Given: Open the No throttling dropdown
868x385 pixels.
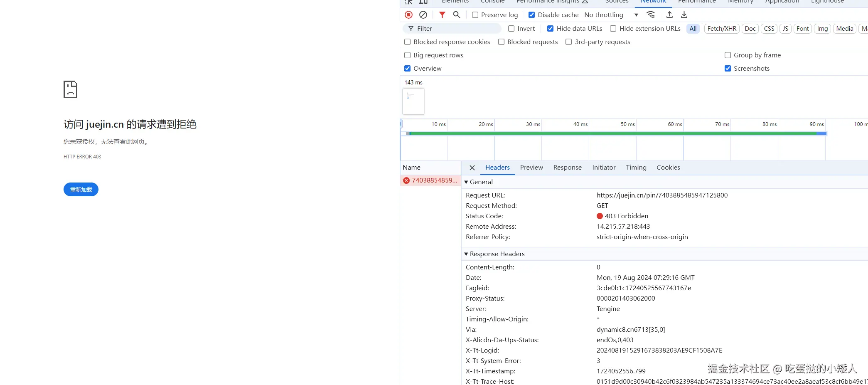Looking at the screenshot, I should pos(611,15).
